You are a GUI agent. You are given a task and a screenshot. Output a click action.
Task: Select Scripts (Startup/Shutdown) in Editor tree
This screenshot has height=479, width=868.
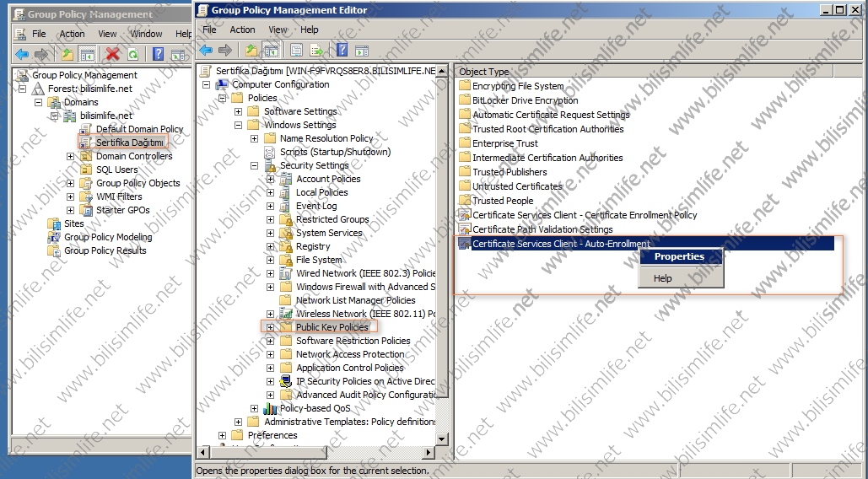[335, 152]
